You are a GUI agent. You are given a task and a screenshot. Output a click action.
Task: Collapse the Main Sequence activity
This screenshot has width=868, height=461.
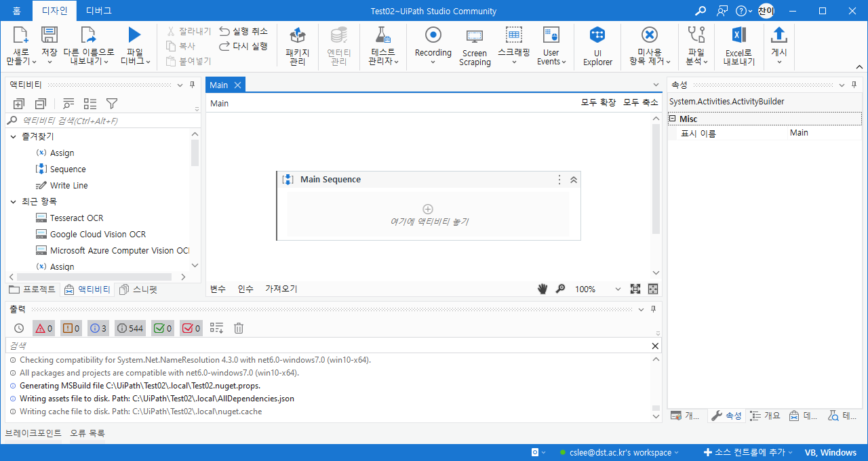click(574, 180)
